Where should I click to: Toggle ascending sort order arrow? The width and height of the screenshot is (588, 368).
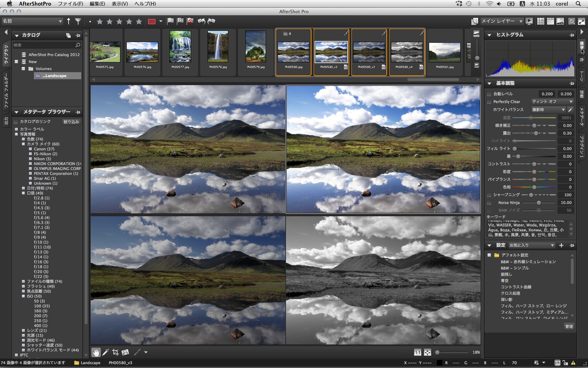coord(69,21)
